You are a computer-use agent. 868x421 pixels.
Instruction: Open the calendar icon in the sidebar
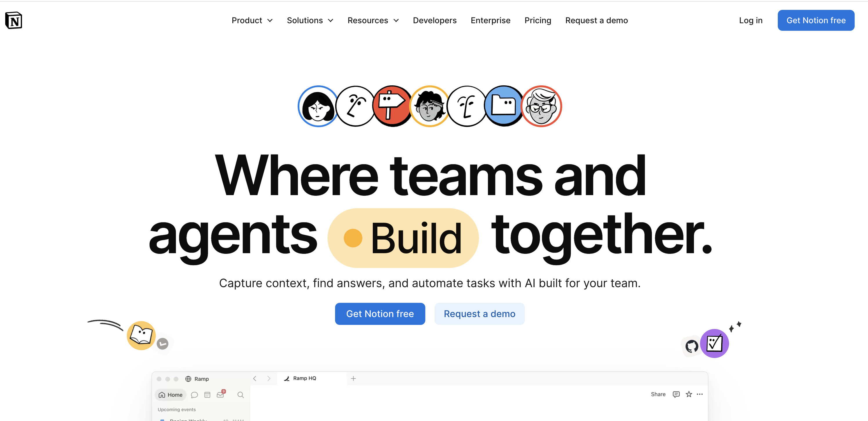pyautogui.click(x=207, y=395)
